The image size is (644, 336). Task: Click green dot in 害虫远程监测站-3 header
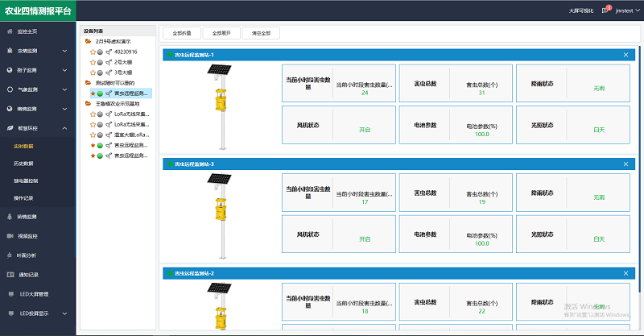(x=170, y=164)
